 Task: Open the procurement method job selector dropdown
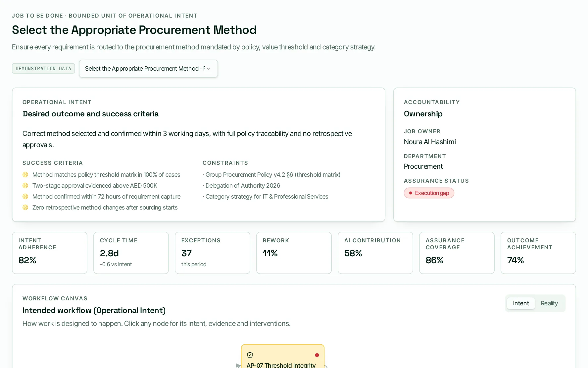(x=148, y=69)
